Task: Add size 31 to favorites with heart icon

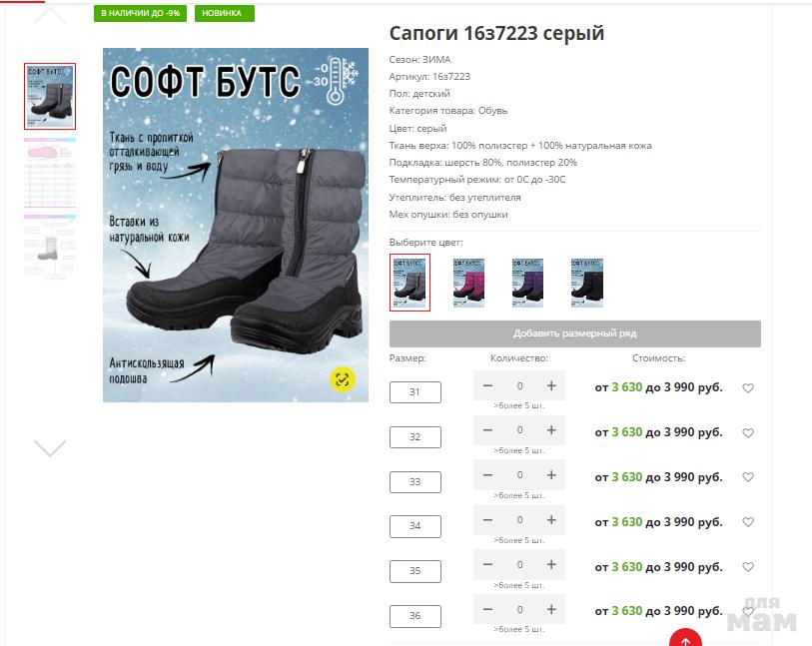Action: [748, 387]
